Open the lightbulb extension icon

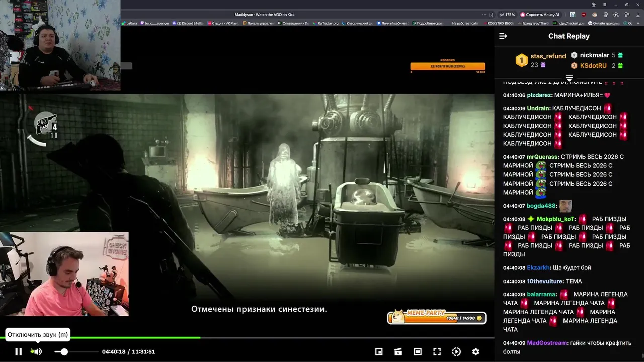pyautogui.click(x=605, y=15)
